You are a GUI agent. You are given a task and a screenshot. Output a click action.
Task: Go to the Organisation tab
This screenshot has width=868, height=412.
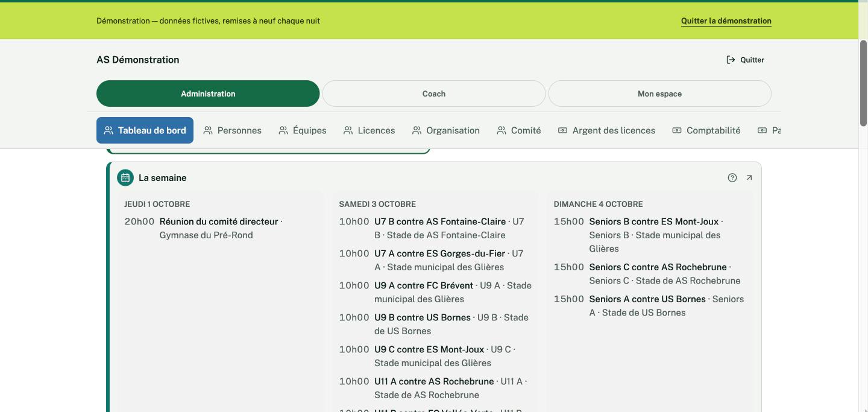(x=446, y=130)
